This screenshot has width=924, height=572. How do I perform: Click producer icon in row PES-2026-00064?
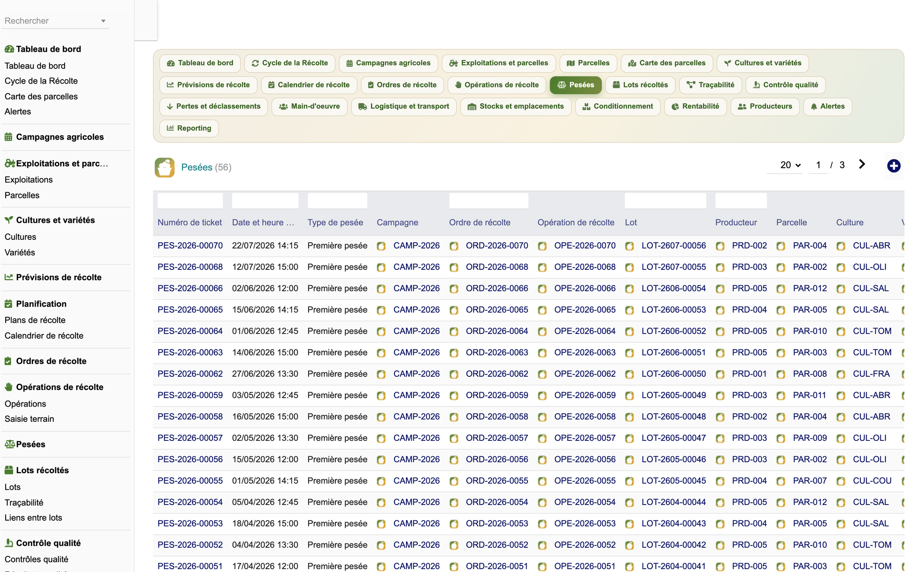coord(720,332)
